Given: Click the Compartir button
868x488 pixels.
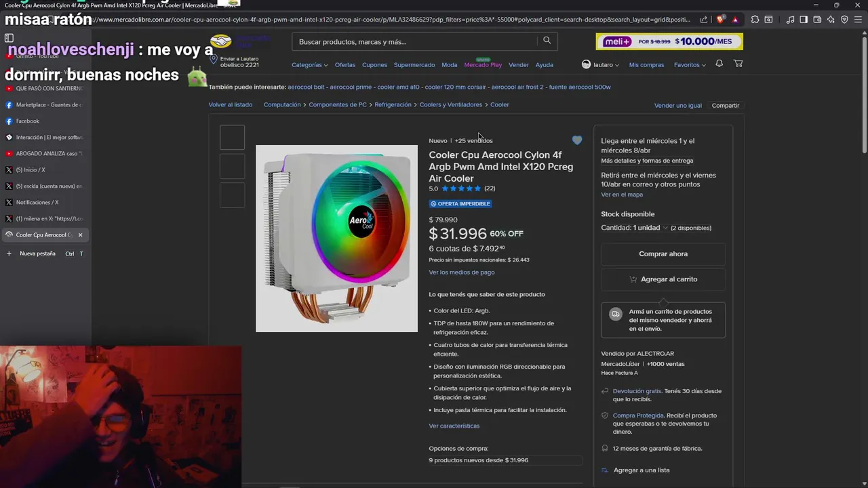Looking at the screenshot, I should click(726, 106).
